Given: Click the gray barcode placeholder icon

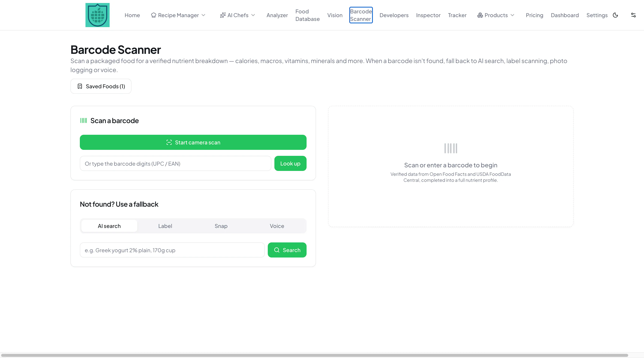Looking at the screenshot, I should pyautogui.click(x=451, y=148).
